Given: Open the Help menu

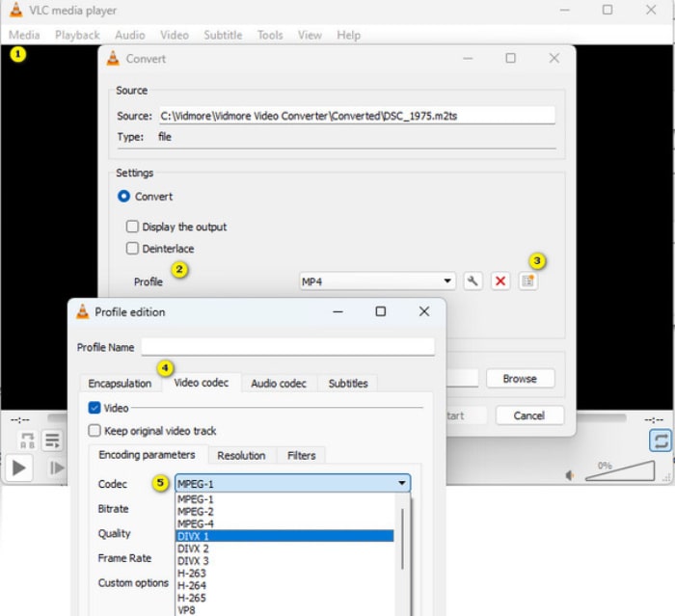Looking at the screenshot, I should click(x=348, y=35).
